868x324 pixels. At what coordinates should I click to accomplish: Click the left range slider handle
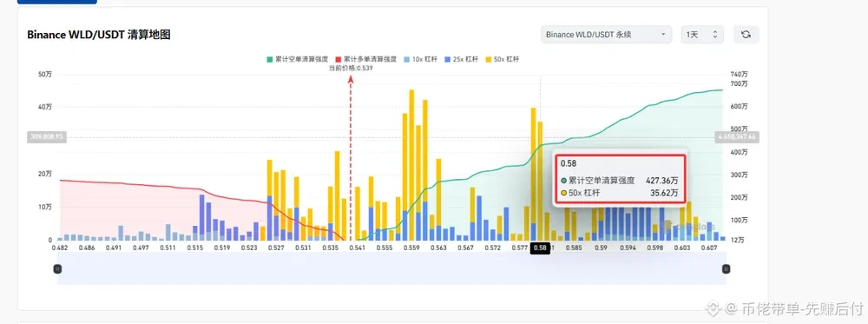click(x=57, y=268)
